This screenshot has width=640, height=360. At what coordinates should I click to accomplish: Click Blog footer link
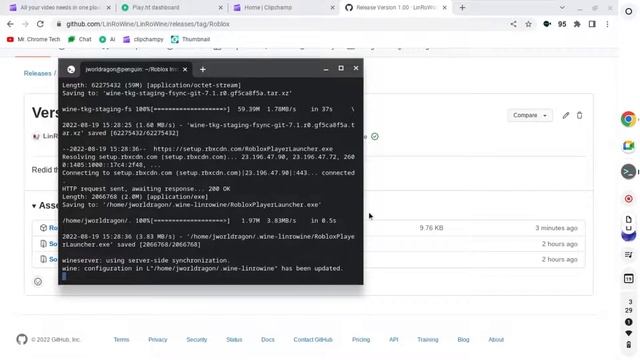463,340
